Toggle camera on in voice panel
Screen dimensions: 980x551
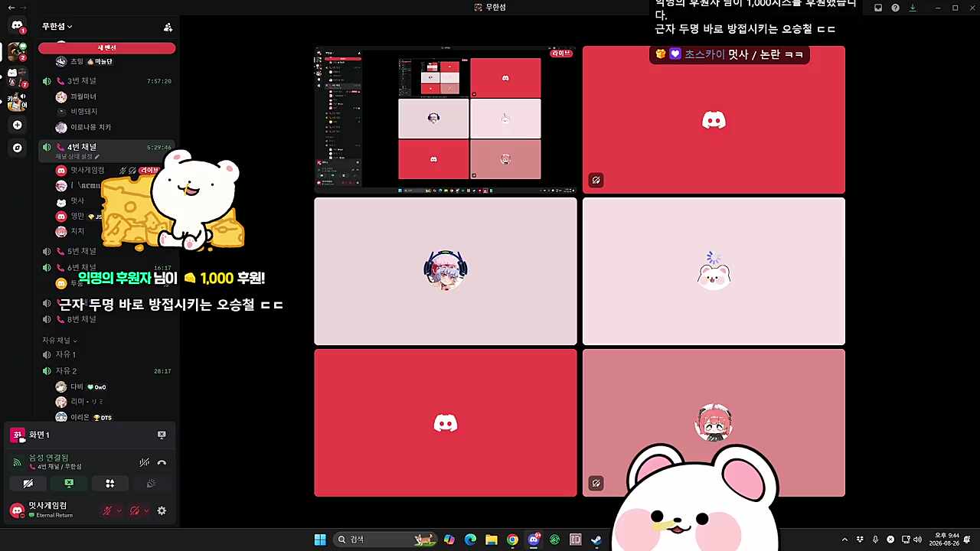click(x=28, y=484)
